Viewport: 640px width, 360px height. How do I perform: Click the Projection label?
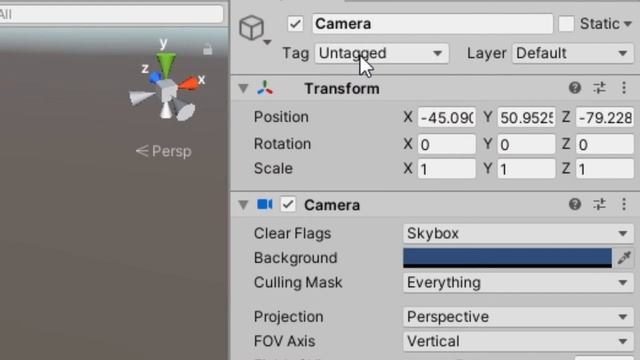[289, 317]
